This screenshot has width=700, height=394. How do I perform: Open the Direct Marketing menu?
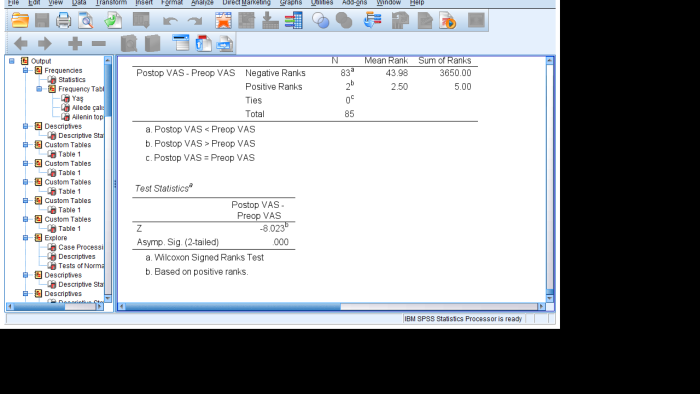pos(246,3)
